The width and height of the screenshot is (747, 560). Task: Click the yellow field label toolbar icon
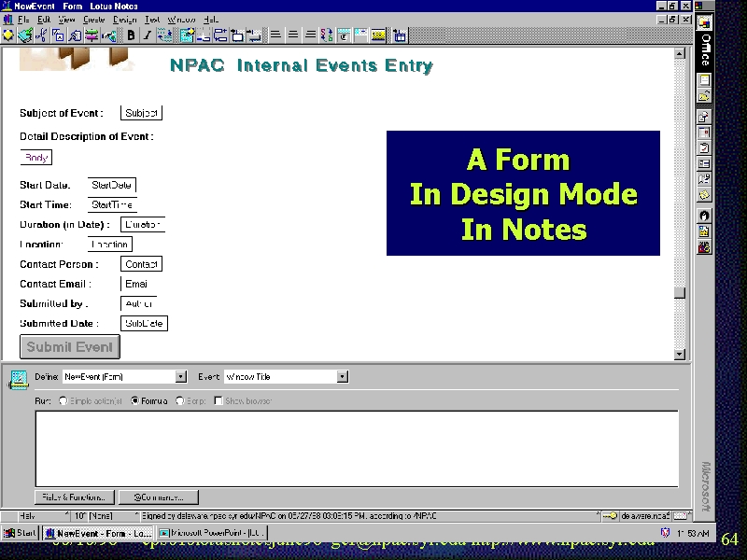coord(378,35)
